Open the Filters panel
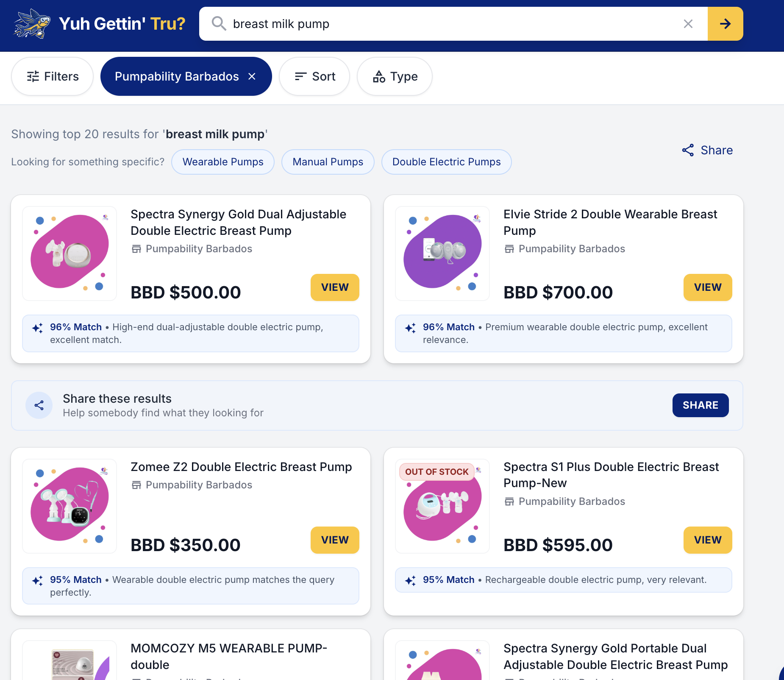 tap(52, 76)
